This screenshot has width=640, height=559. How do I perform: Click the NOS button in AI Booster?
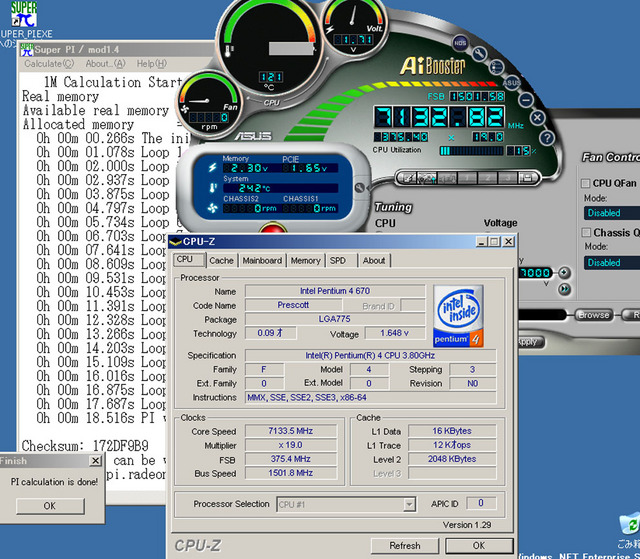460,42
